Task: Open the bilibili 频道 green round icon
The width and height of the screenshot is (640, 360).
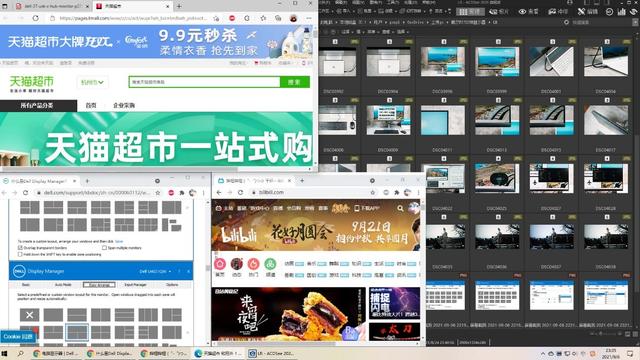Action: point(270,264)
